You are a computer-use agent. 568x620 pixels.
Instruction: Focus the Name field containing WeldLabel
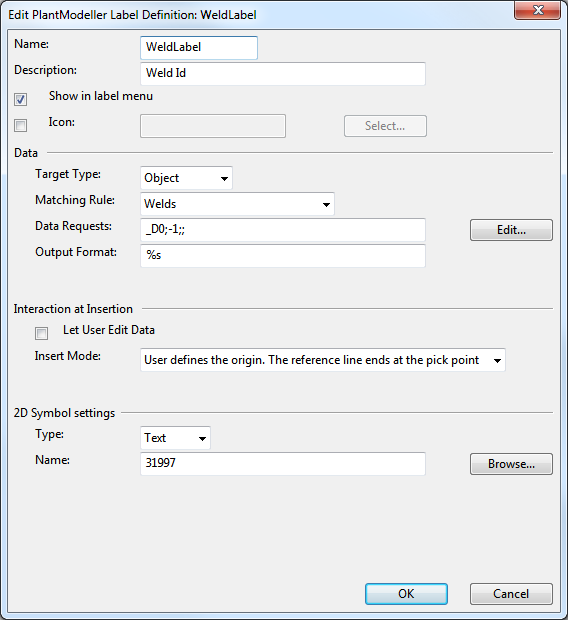(199, 48)
